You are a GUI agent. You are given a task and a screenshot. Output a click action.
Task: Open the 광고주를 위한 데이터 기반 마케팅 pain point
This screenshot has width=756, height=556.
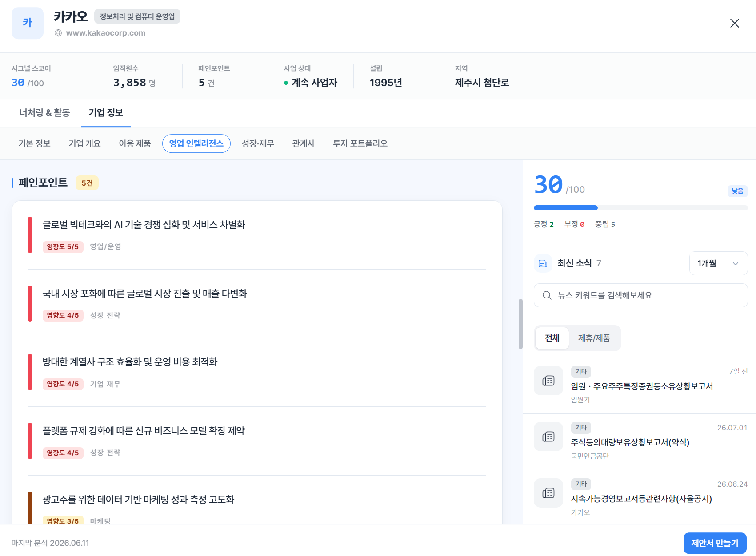(x=257, y=508)
